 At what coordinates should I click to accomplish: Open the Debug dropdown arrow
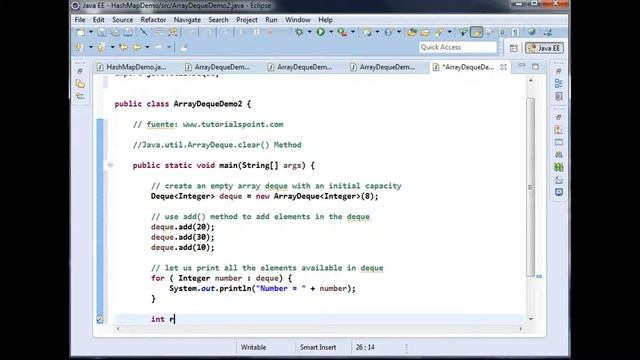pyautogui.click(x=309, y=32)
